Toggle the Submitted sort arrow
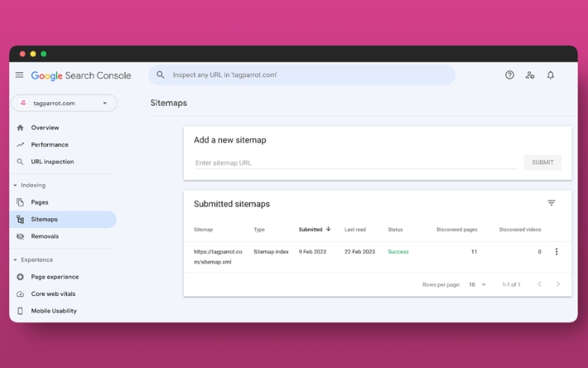 (328, 229)
